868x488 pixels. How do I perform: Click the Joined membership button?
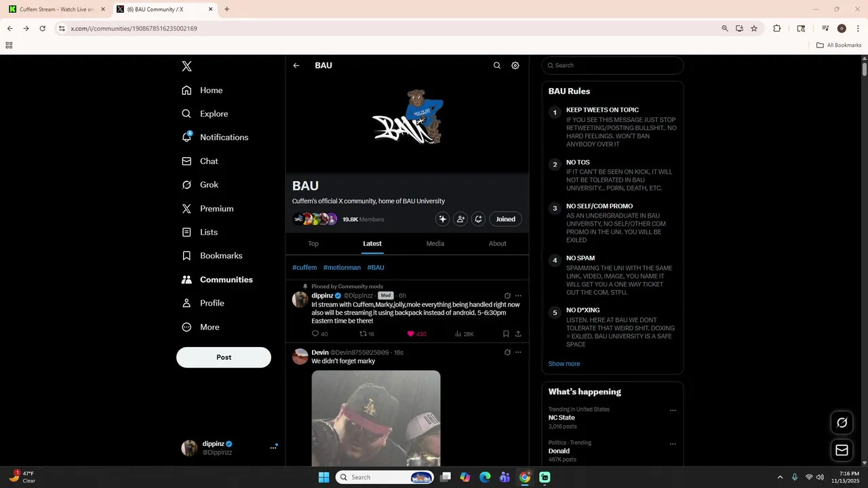pos(505,219)
